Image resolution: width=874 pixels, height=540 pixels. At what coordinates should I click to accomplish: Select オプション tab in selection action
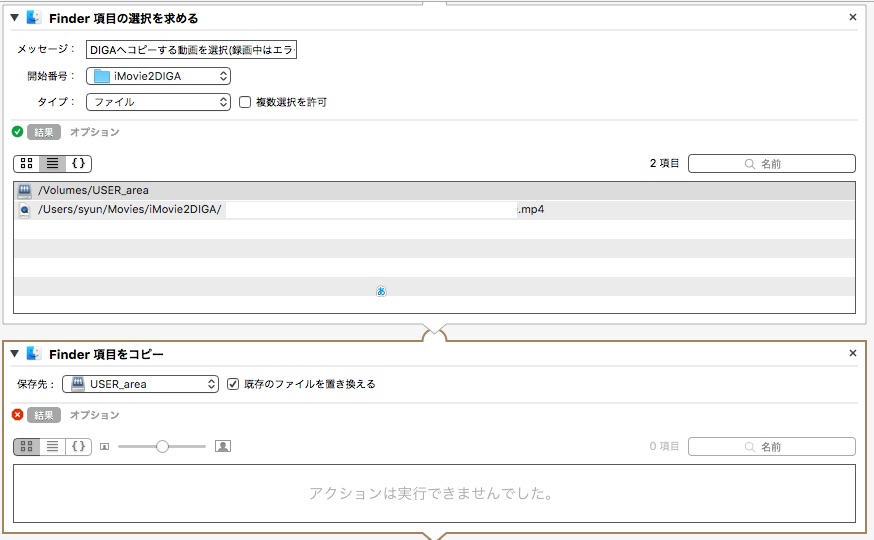[94, 132]
